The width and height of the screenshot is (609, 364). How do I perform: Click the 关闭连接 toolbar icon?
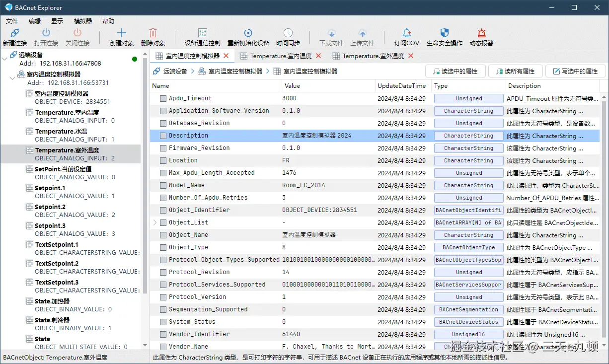pyautogui.click(x=77, y=33)
